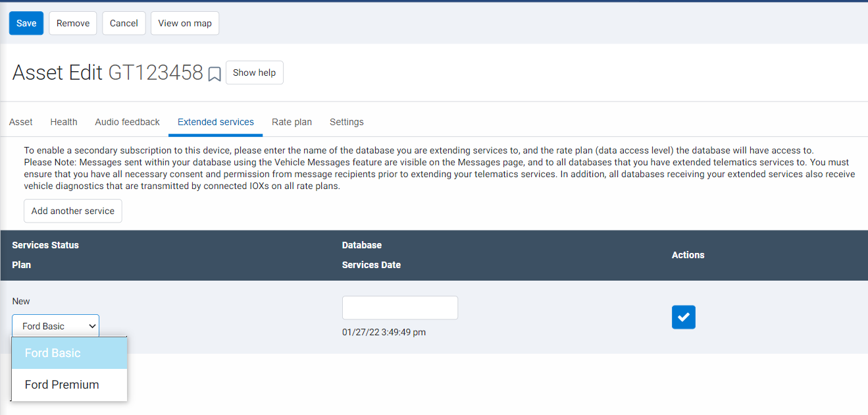Switch to the Asset tab

coord(21,122)
